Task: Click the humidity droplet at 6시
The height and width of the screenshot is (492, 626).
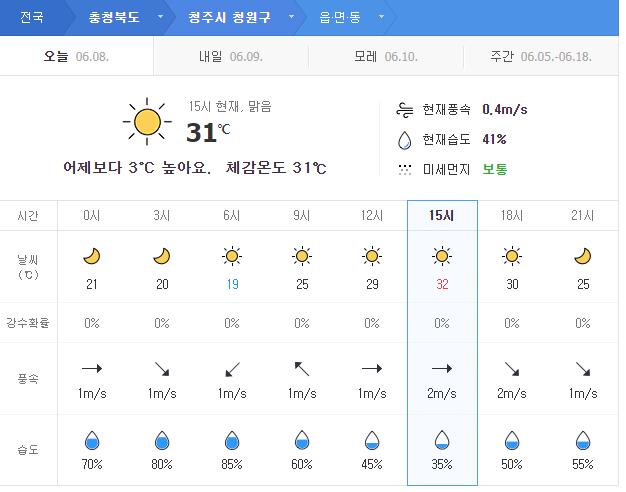Action: click(232, 440)
